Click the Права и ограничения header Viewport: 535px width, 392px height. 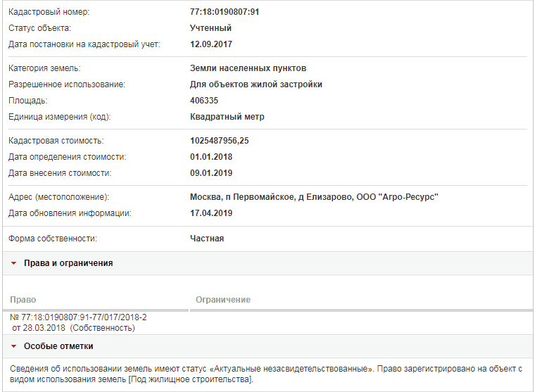(68, 263)
